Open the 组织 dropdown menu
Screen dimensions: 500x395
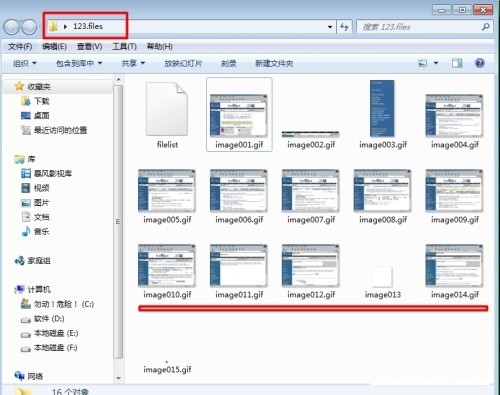(x=25, y=63)
